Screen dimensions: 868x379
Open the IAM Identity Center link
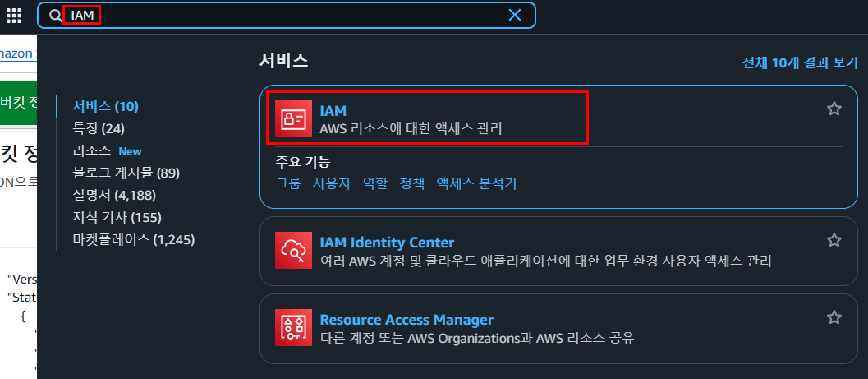[x=387, y=243]
